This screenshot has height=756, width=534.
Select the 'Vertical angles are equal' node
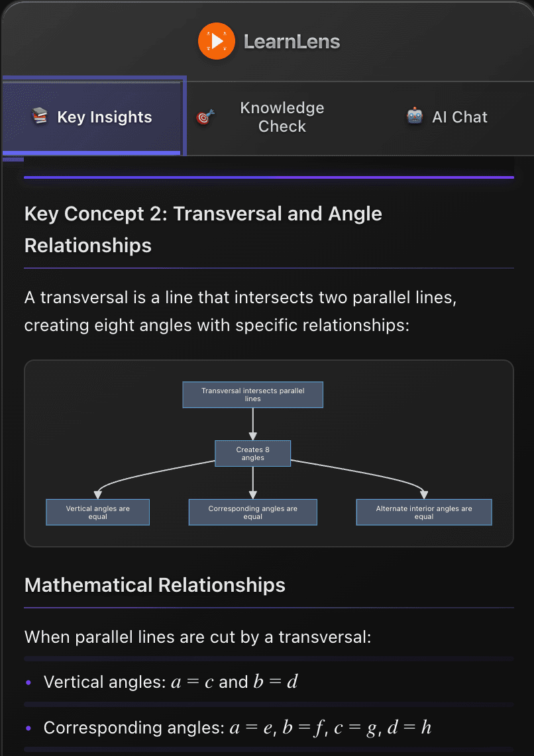(x=97, y=512)
